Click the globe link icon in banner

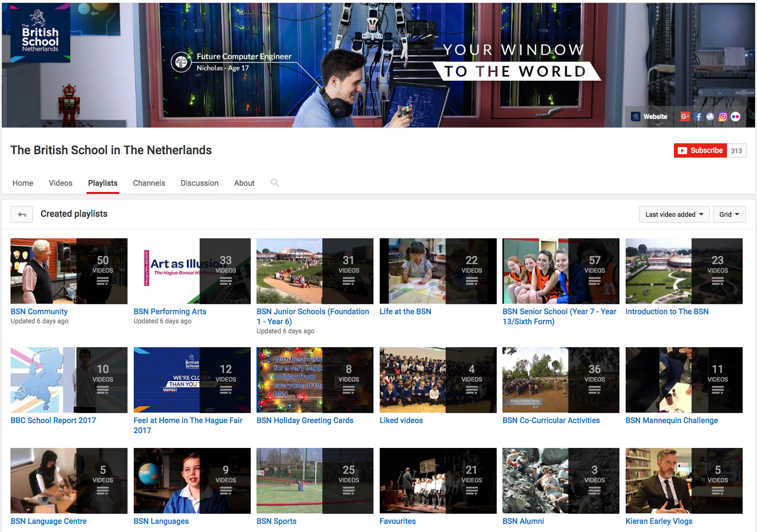710,117
